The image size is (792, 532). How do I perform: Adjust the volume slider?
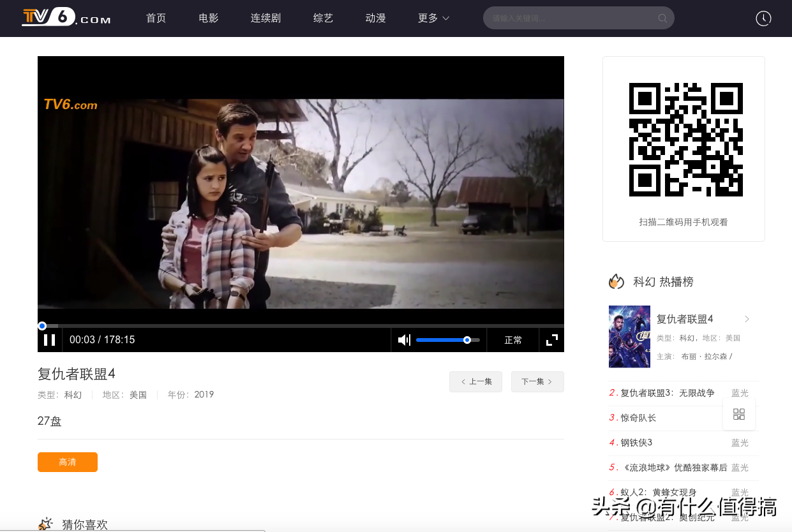pyautogui.click(x=447, y=340)
